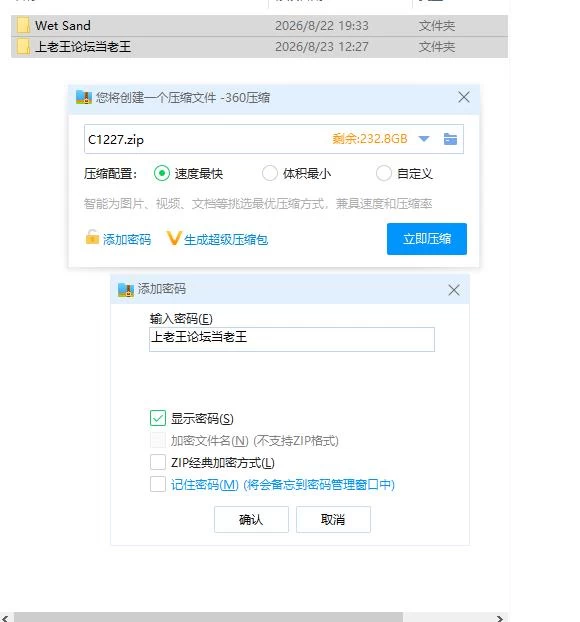
Task: Click the date 2026/8/22 19:33
Action: click(322, 26)
